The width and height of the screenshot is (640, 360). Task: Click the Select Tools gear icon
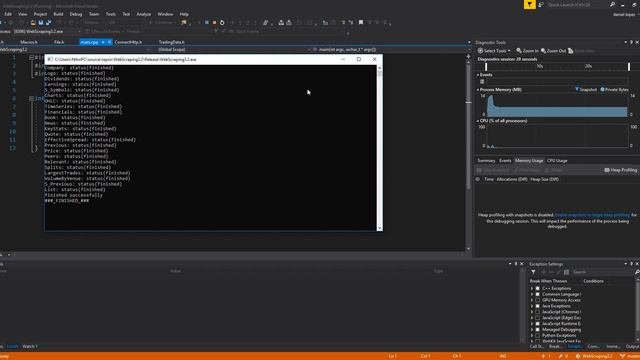tap(480, 51)
